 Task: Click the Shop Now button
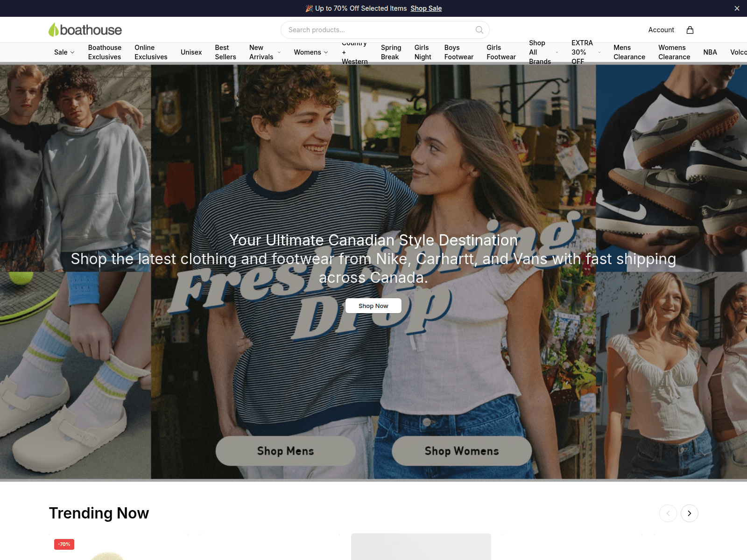373,306
